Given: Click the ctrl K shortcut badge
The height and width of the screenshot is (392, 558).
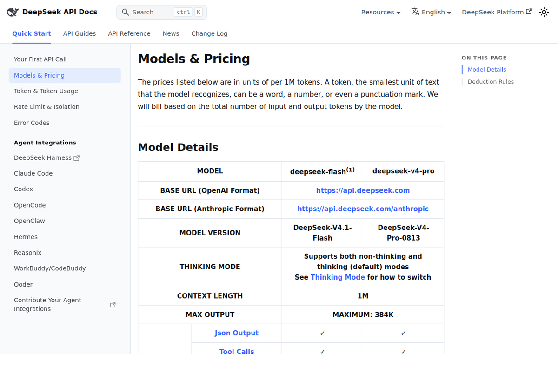Looking at the screenshot, I should pos(188,12).
